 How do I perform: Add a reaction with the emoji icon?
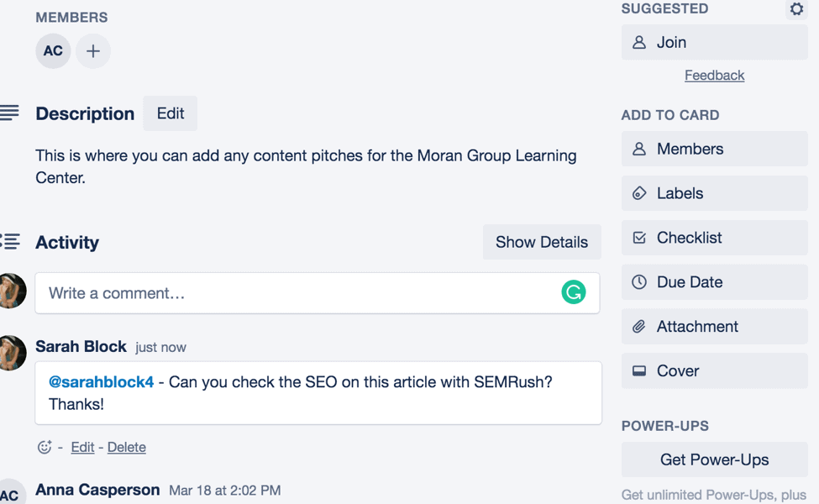click(x=45, y=447)
